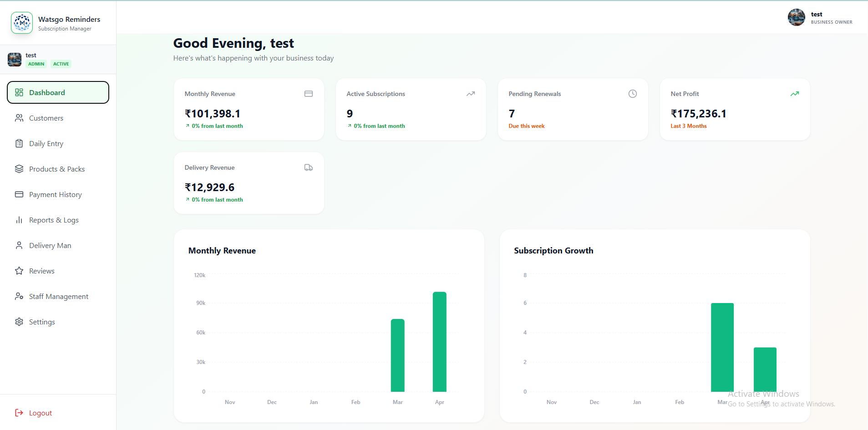
Task: Open Payment History from the sidebar
Action: [55, 194]
